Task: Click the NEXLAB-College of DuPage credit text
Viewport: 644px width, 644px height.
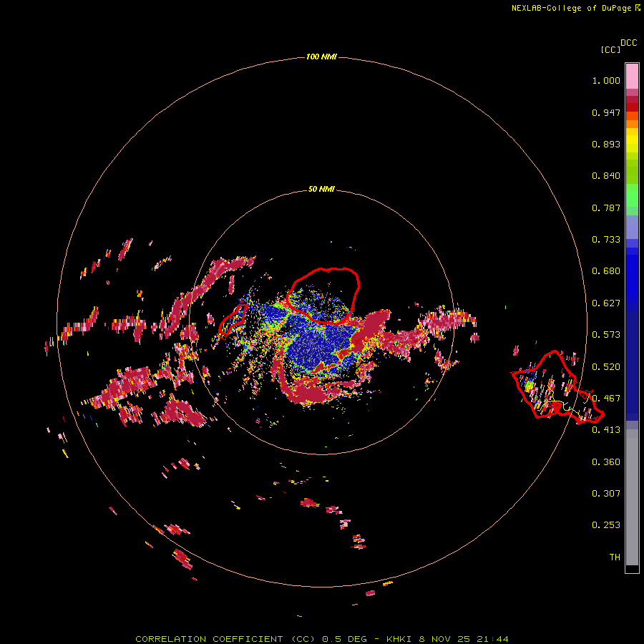Action: [x=571, y=8]
